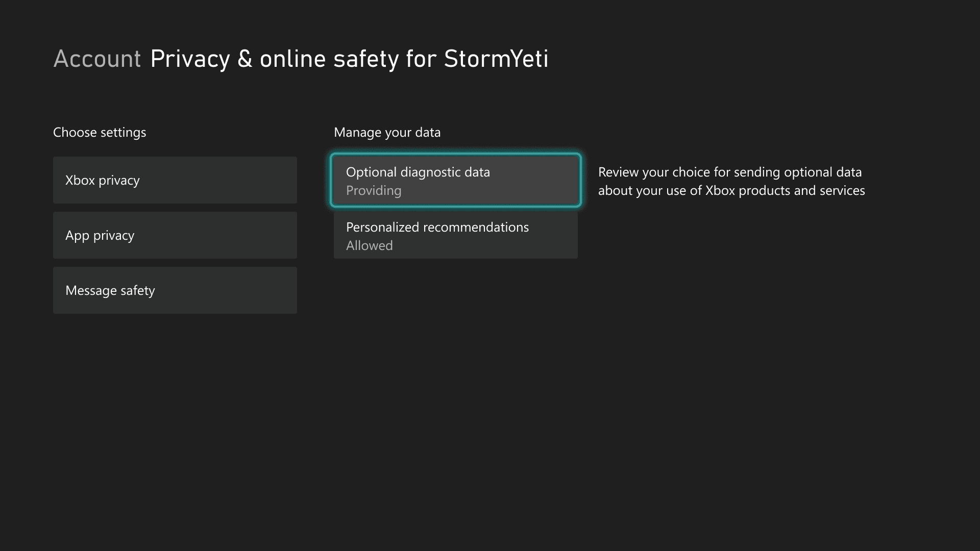The image size is (980, 551).
Task: Click the 'Personalized recommendations' label text
Action: pos(437,227)
